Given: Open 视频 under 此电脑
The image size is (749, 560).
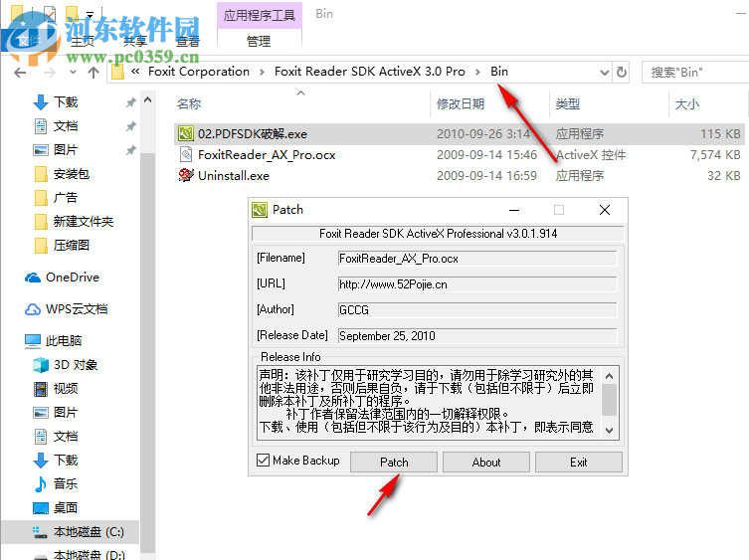Looking at the screenshot, I should (x=66, y=389).
